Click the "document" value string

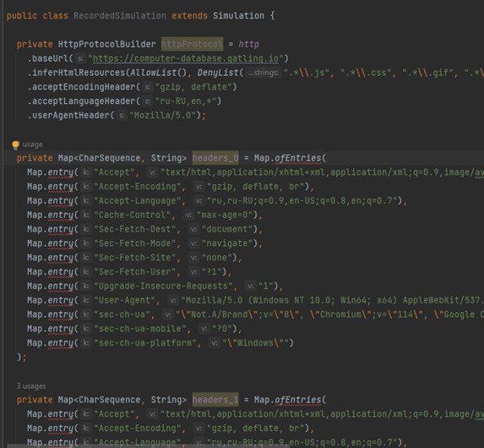click(227, 229)
